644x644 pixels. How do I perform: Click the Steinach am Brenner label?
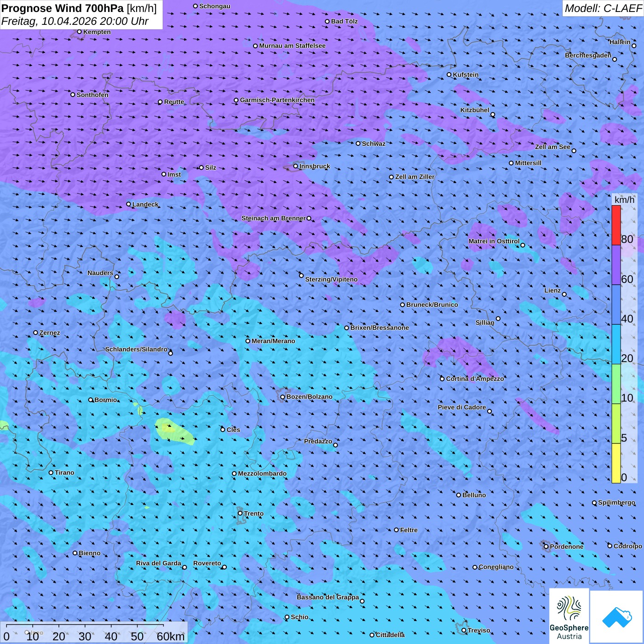point(274,218)
